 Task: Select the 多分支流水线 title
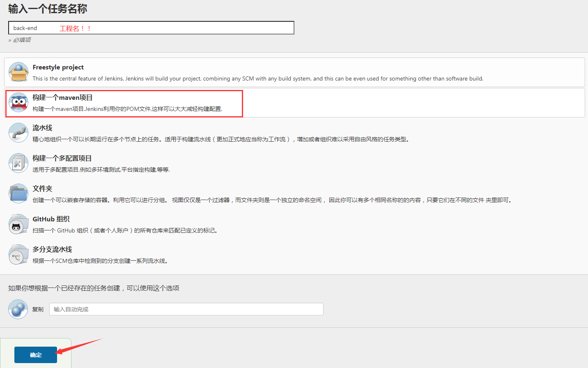[52, 250]
